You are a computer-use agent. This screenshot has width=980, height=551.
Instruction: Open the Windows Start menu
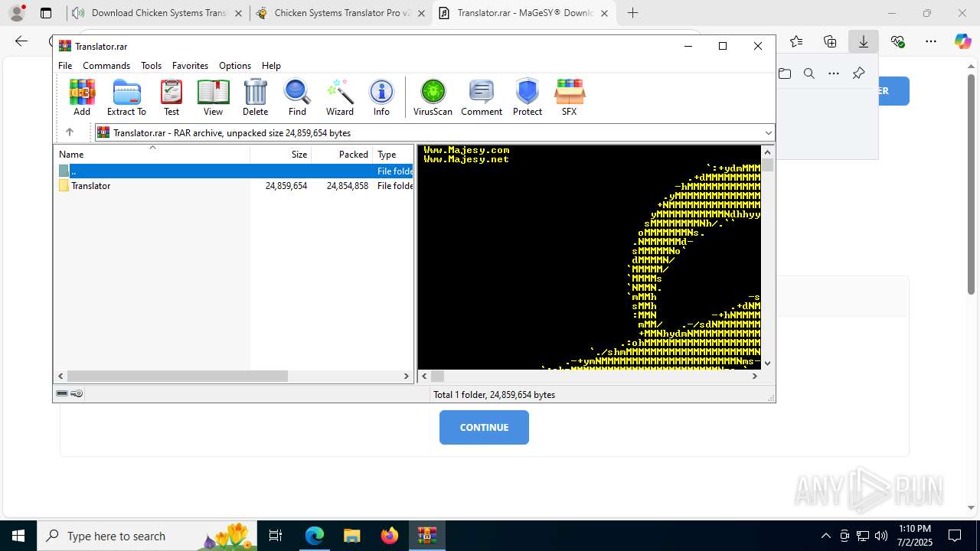[18, 536]
